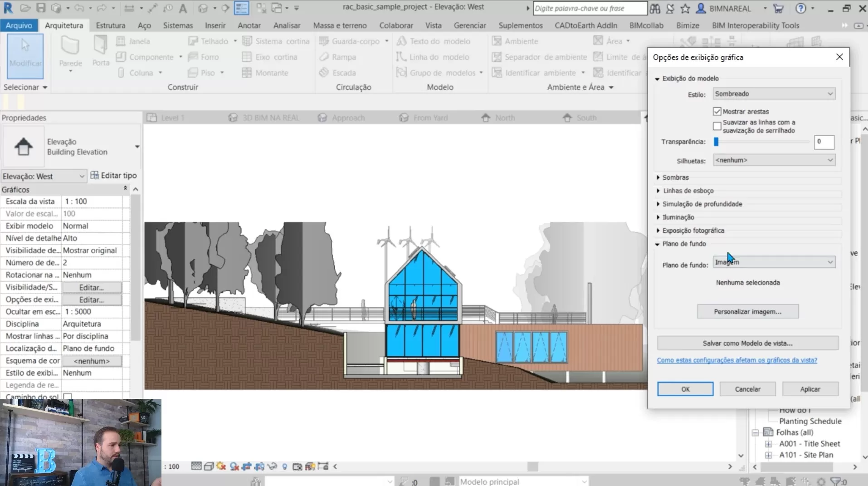Click the Default 3D View icon in quick access
868x486 pixels.
203,8
